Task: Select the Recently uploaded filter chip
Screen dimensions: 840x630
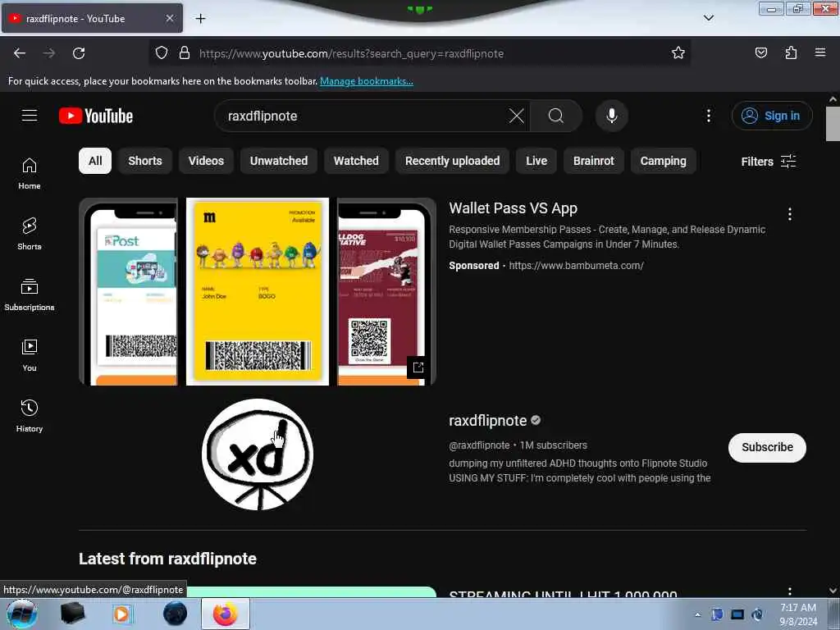Action: pyautogui.click(x=452, y=161)
